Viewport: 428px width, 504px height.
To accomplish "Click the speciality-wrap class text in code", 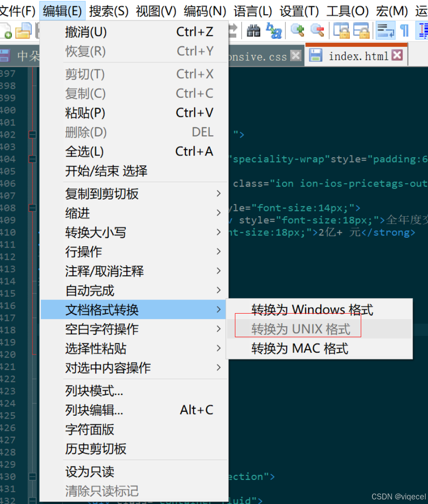I will coord(278,159).
